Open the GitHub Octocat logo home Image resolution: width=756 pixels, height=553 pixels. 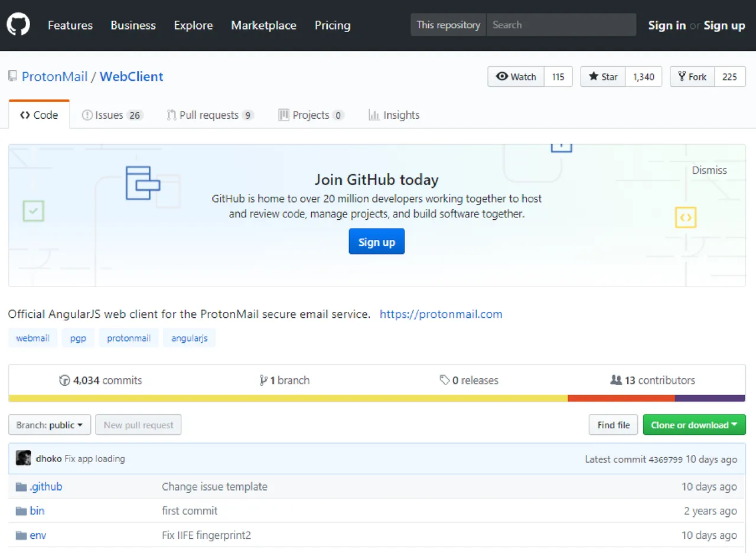(x=18, y=25)
